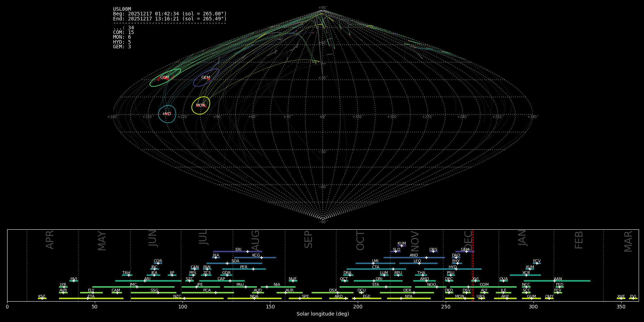
Task: Select the yellow MON radiant circle
Action: (201, 105)
